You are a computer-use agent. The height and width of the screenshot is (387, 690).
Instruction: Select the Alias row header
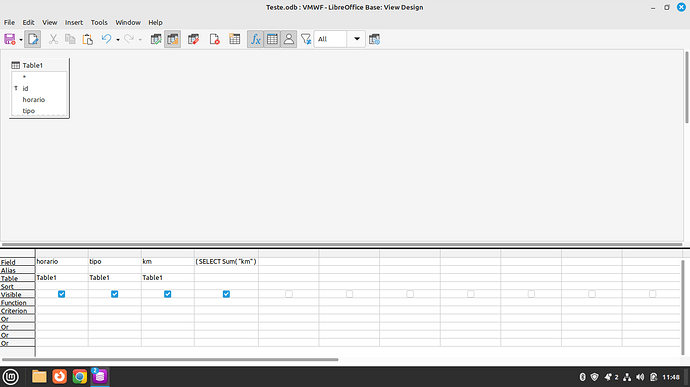(18, 270)
